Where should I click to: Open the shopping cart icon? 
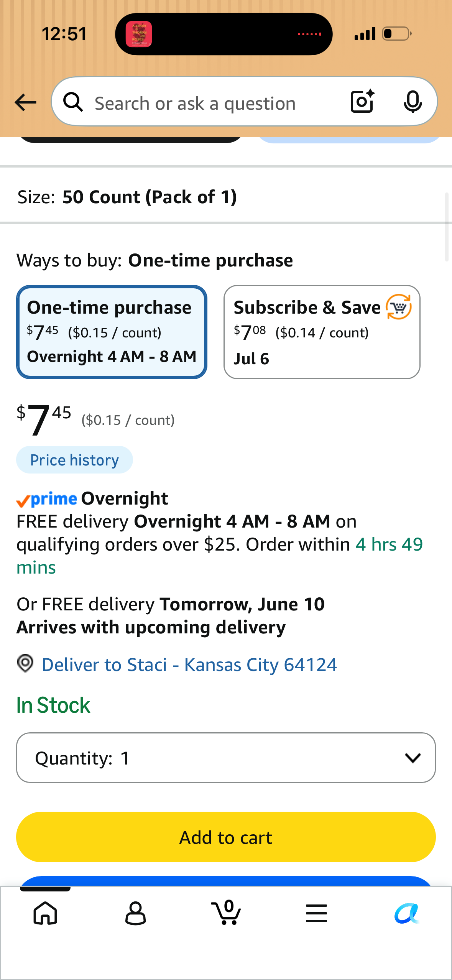(226, 913)
